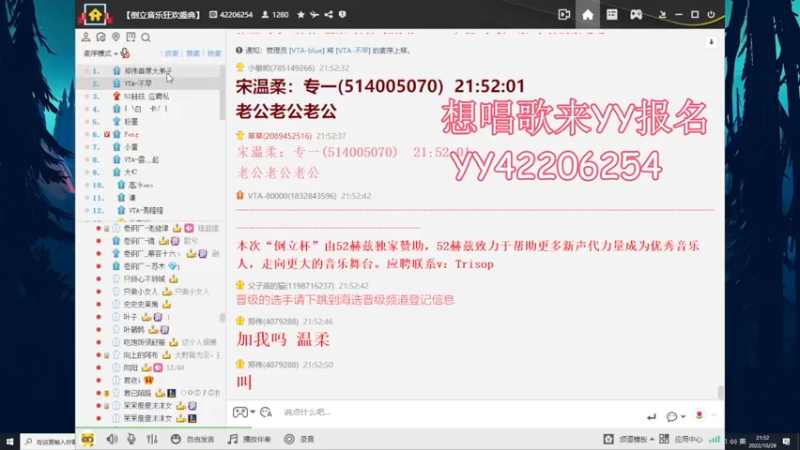Click the 禁麦 link
Screen dimensions: 800x450
(193, 54)
